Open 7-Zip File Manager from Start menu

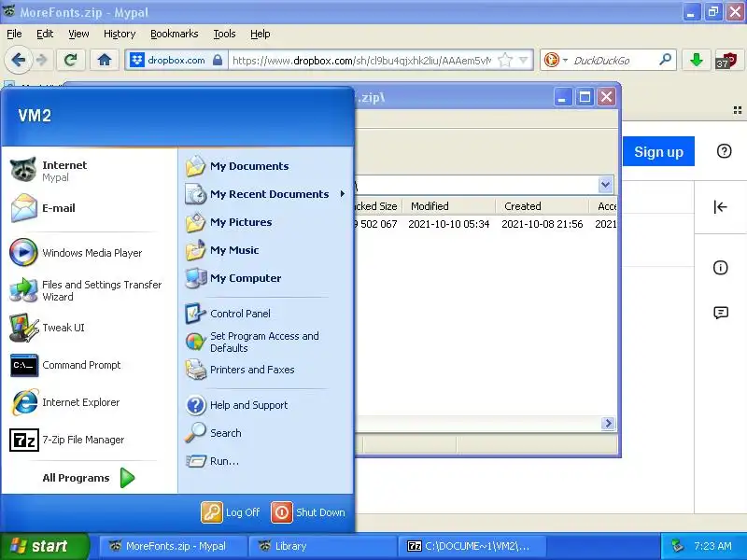[x=89, y=440]
